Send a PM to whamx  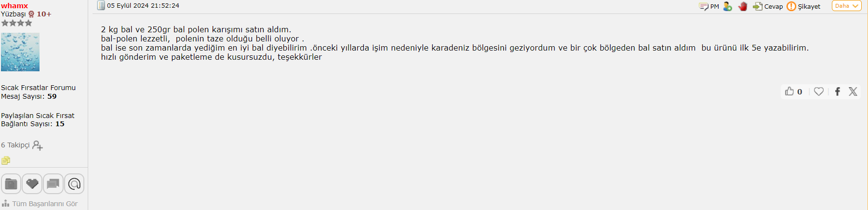[x=709, y=6]
